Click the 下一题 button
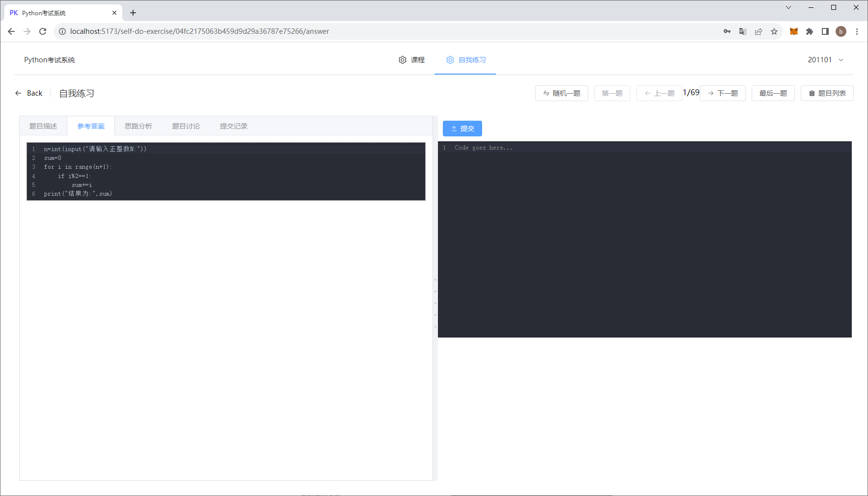 pyautogui.click(x=723, y=93)
